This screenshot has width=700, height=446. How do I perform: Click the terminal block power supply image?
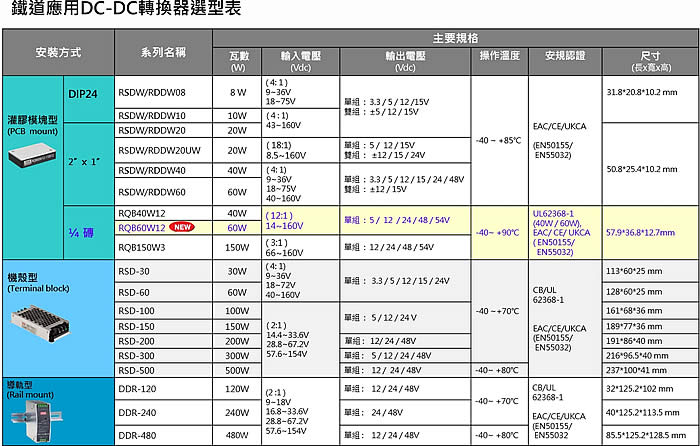point(33,322)
